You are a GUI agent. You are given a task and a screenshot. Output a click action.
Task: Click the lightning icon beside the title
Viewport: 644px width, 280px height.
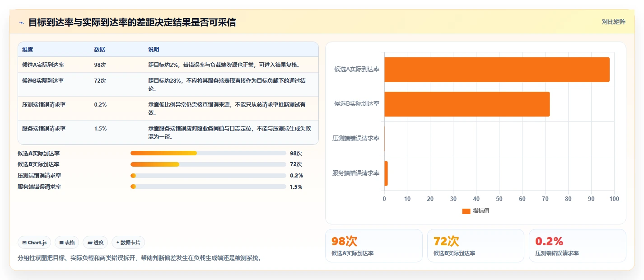click(x=22, y=23)
